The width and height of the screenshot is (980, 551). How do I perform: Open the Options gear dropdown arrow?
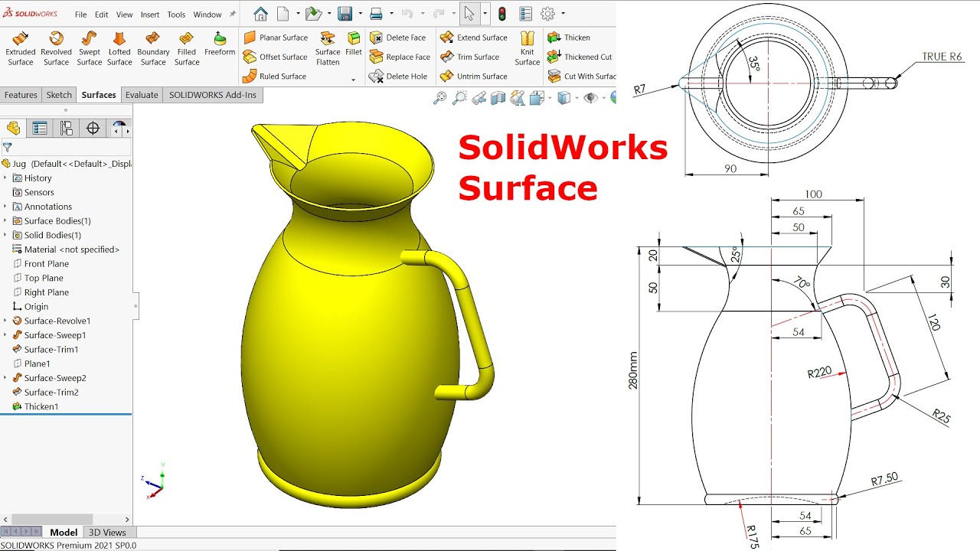pos(563,14)
